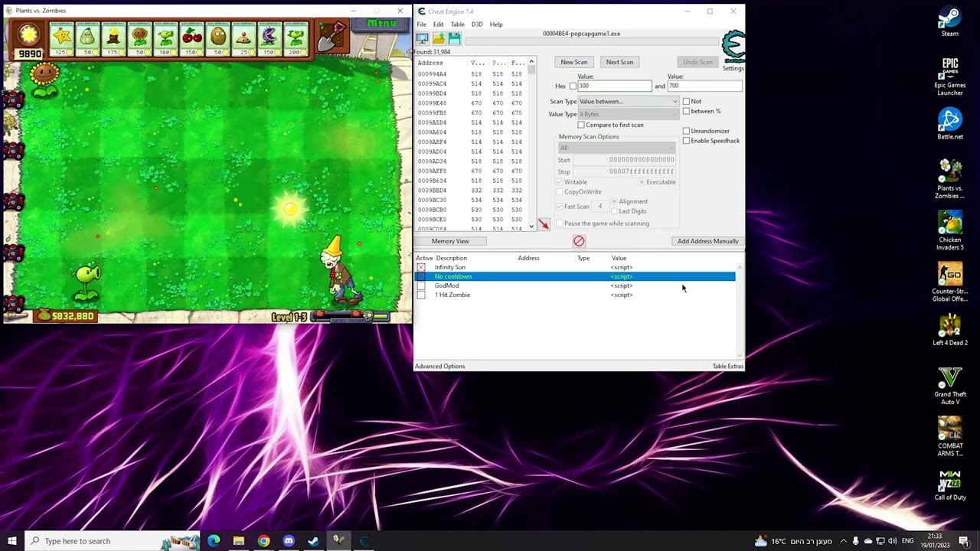The height and width of the screenshot is (551, 980).
Task: Click the Description column header
Action: point(451,258)
